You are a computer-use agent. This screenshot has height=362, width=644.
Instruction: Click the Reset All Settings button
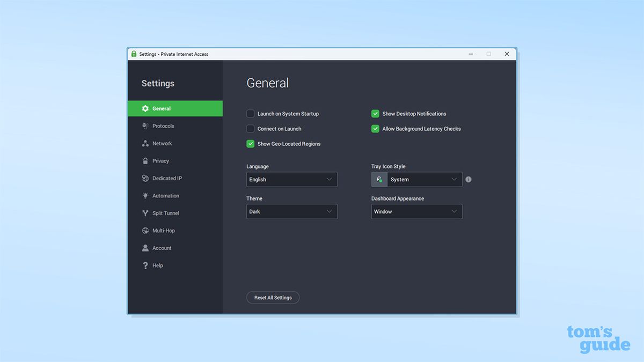273,298
